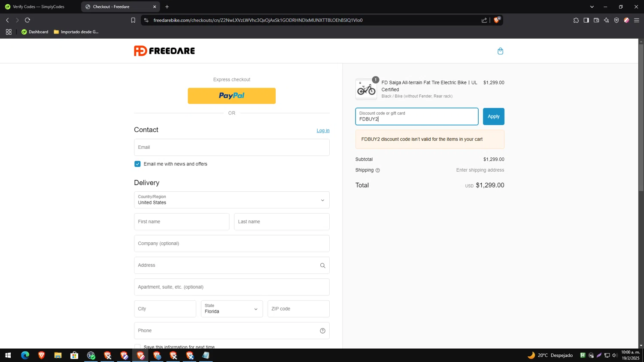Screen dimensions: 644x362
Task: Click the shipping help question-mark icon
Action: pyautogui.click(x=378, y=170)
